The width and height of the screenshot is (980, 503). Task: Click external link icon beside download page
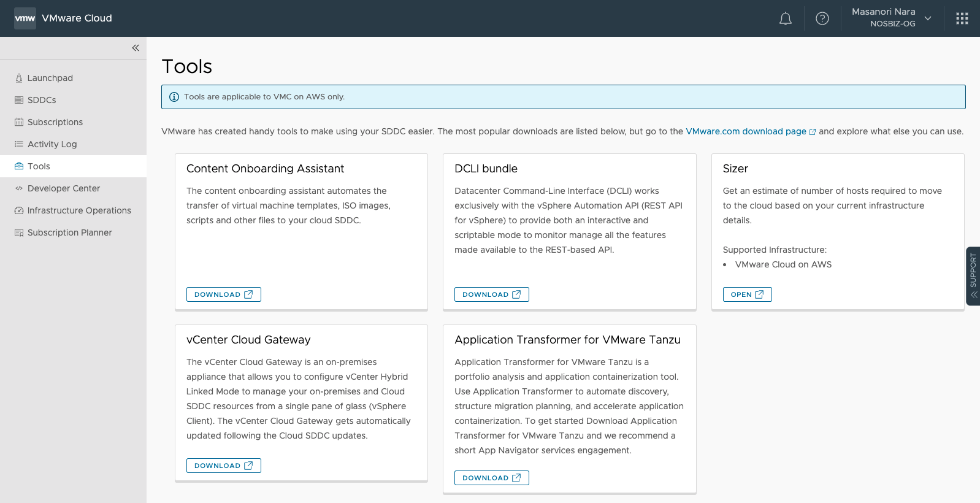[x=813, y=132]
